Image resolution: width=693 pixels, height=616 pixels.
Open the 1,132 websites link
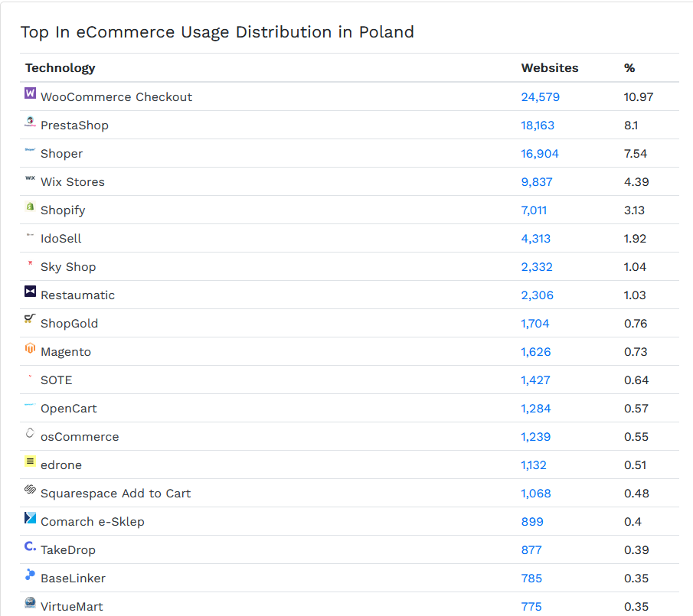click(534, 465)
